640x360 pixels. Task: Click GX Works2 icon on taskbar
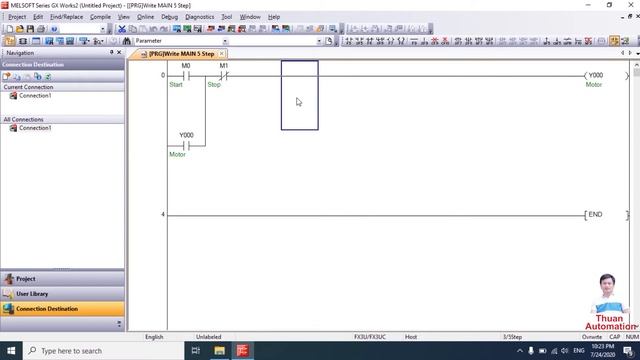tap(242, 351)
